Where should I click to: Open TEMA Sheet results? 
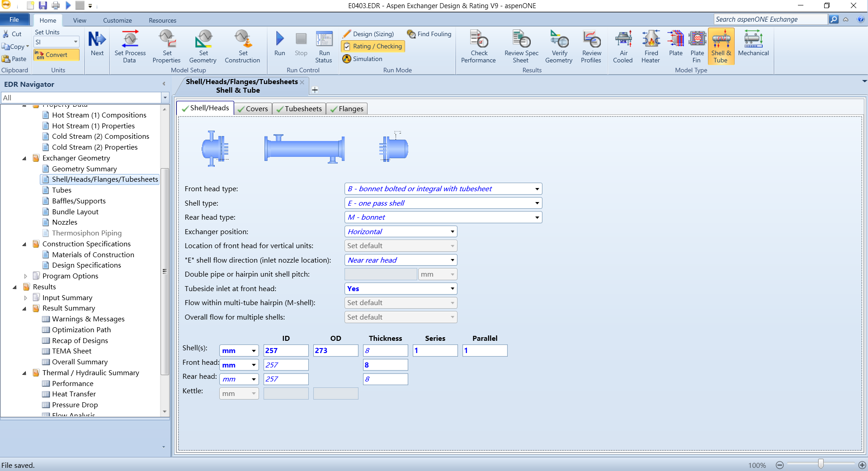(71, 351)
